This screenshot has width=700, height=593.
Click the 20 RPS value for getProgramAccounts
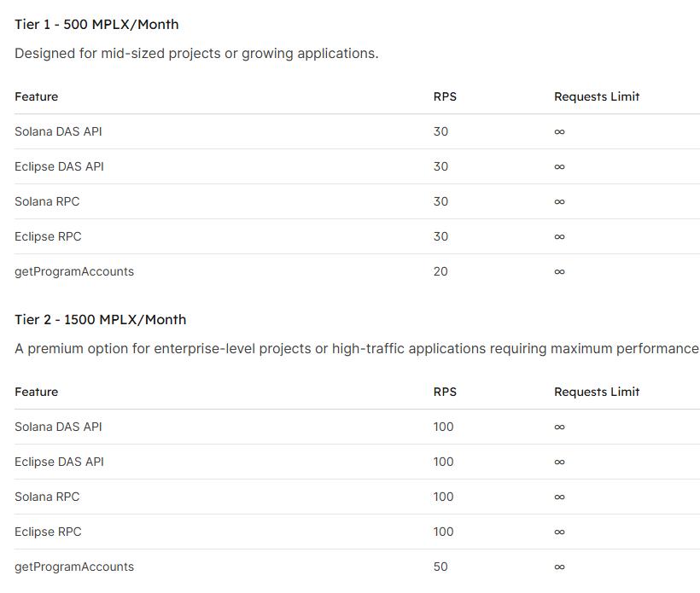pyautogui.click(x=440, y=271)
